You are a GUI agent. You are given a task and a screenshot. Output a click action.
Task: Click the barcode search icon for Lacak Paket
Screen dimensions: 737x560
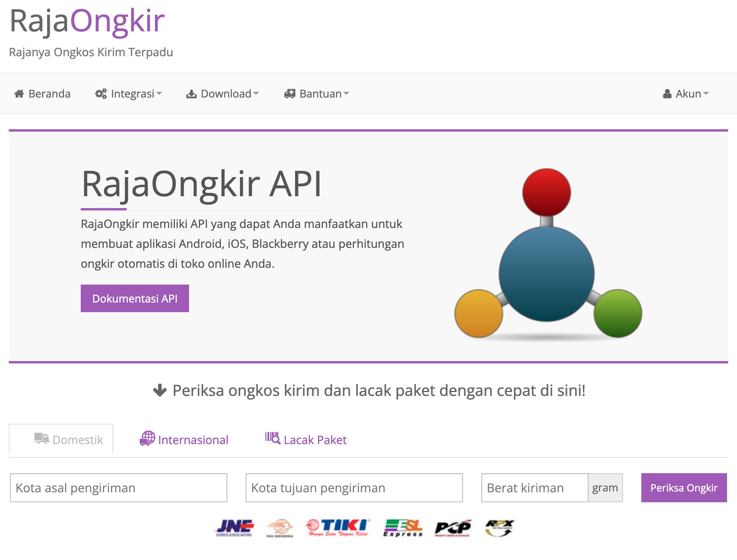click(x=272, y=438)
